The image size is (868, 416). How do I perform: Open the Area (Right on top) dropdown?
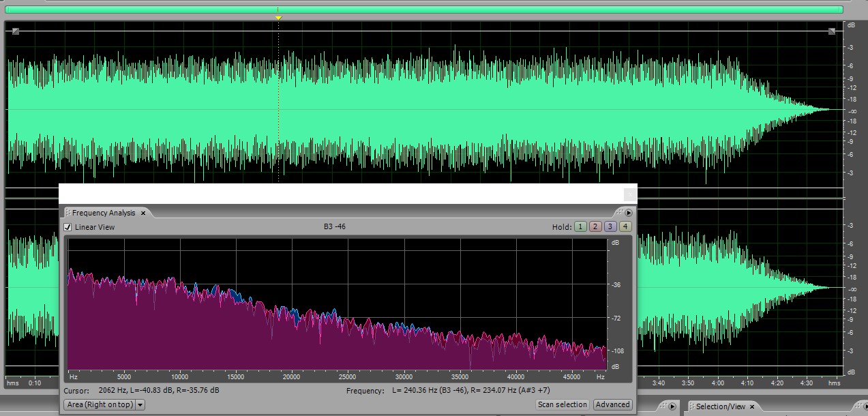pyautogui.click(x=100, y=404)
